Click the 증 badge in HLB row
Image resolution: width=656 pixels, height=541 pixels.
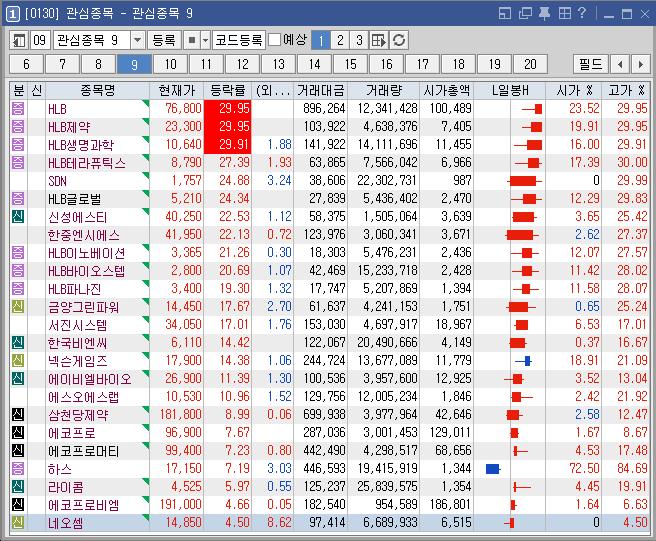pos(18,108)
